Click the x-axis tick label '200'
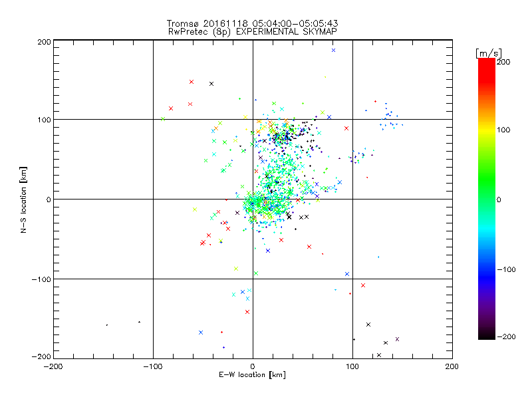 point(452,366)
